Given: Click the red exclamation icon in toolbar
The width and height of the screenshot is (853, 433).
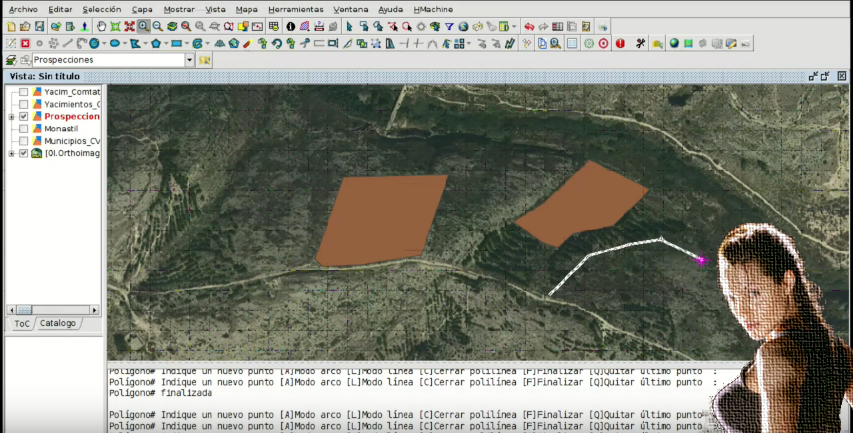Looking at the screenshot, I should click(x=620, y=43).
